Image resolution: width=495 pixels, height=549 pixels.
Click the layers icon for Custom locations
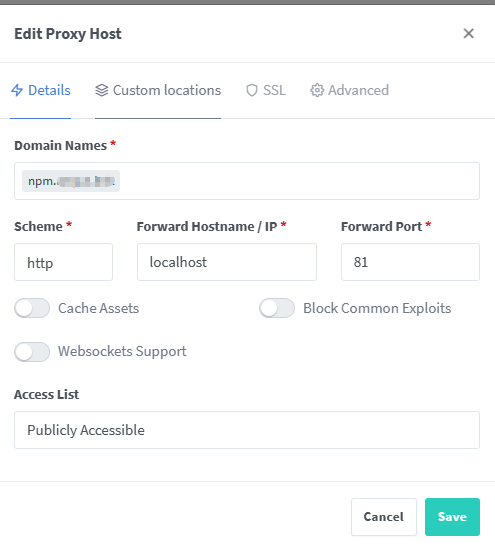pyautogui.click(x=102, y=90)
